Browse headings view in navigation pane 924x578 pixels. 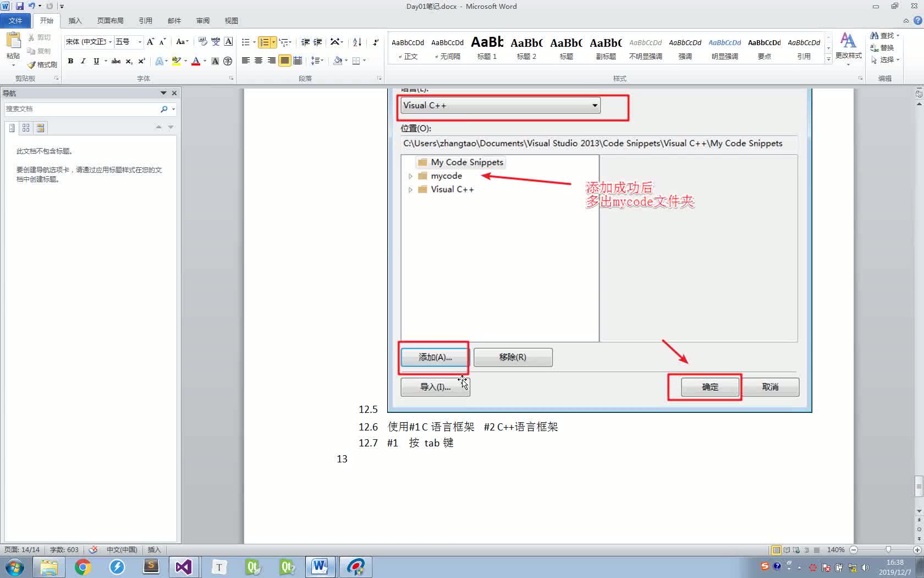click(x=12, y=128)
